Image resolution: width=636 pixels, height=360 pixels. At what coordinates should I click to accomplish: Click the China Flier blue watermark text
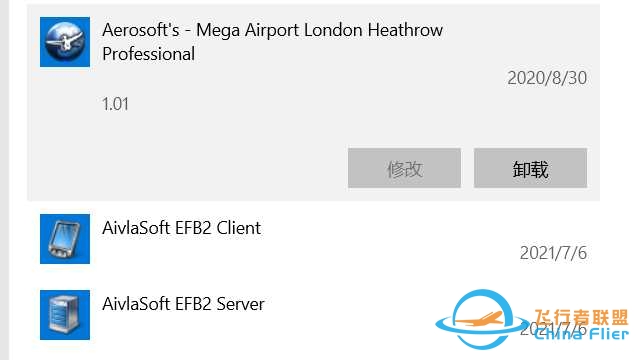pyautogui.click(x=581, y=334)
